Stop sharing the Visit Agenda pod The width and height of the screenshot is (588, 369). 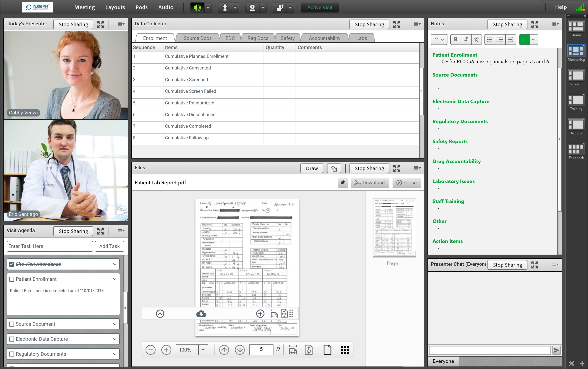[x=73, y=231]
